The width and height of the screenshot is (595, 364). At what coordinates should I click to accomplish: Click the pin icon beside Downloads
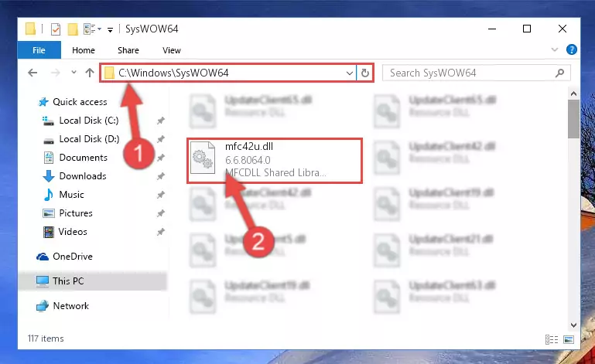coord(161,176)
